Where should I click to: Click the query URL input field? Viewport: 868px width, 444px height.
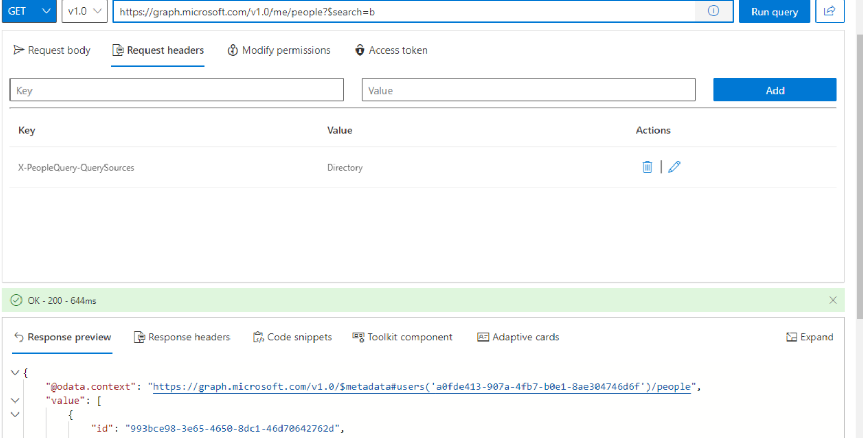pos(404,12)
